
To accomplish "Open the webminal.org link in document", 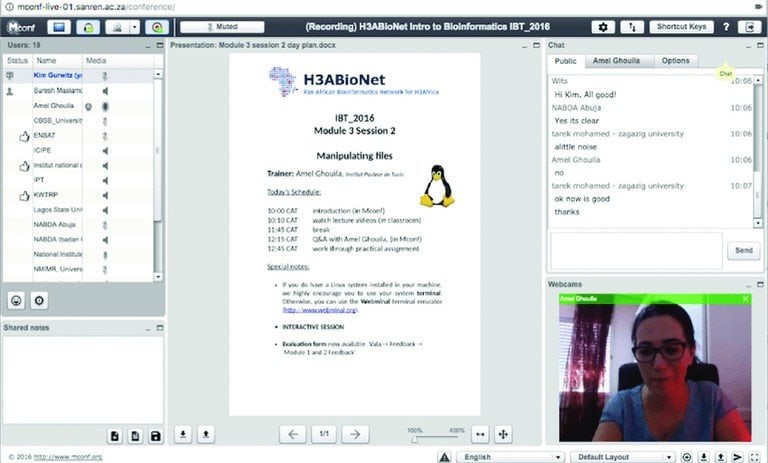I will pos(320,310).
